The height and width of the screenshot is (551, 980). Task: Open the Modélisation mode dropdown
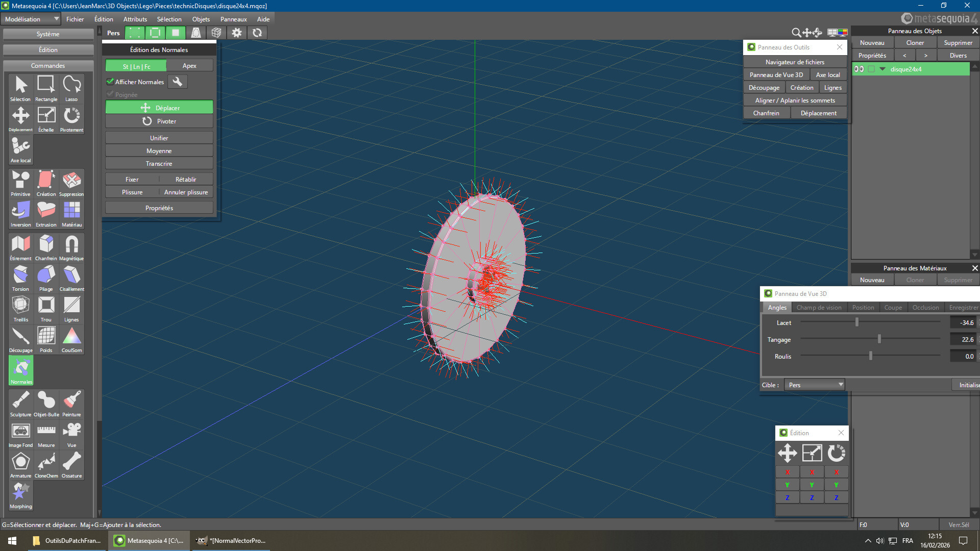31,19
